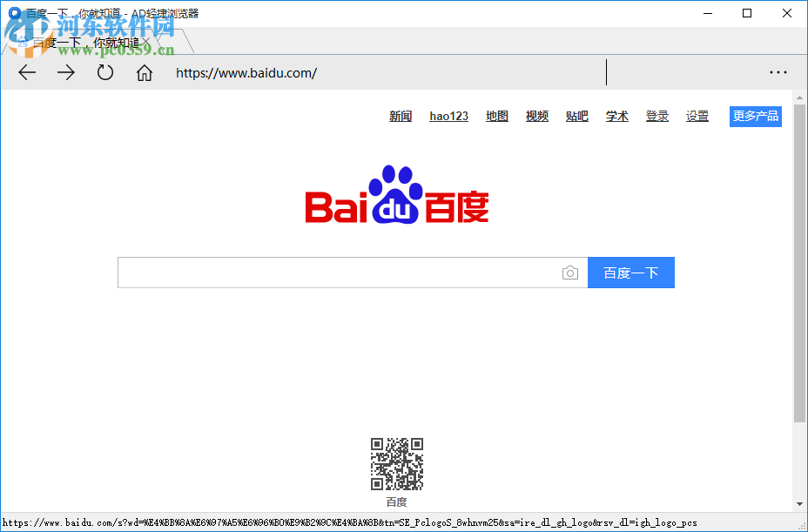Switch to the 百度一下，你就知道 tab
Screen dimensions: 808x532
[x=87, y=41]
